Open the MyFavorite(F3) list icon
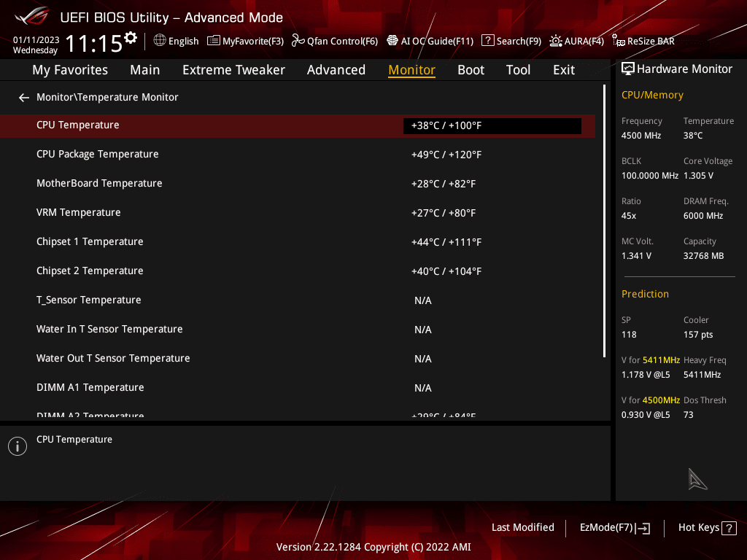 (x=214, y=41)
